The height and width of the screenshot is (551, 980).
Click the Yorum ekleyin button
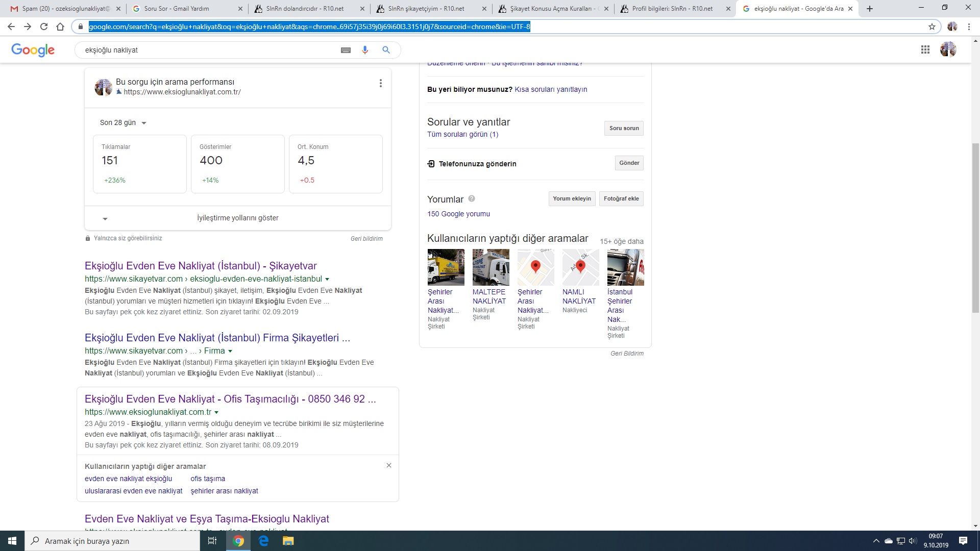click(572, 198)
